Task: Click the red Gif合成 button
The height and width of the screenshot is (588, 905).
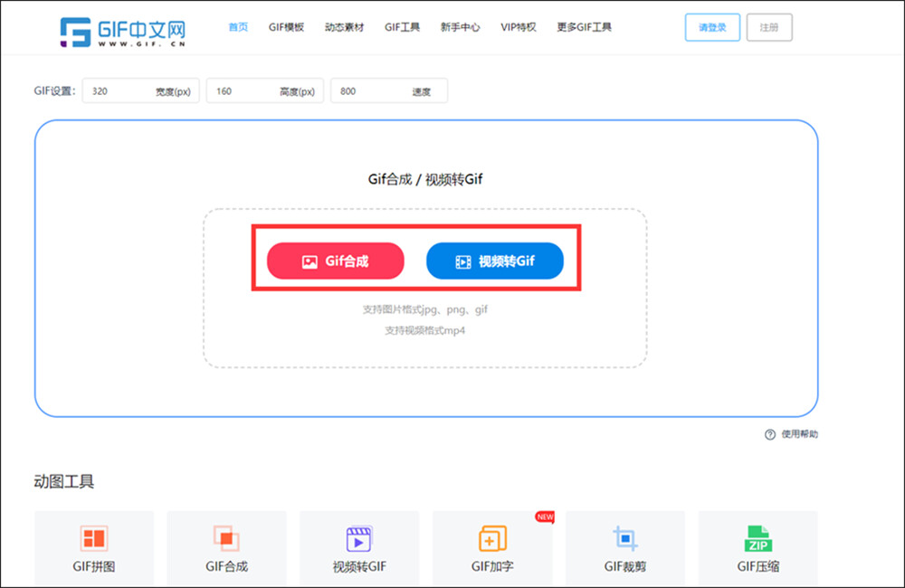Action: [336, 261]
